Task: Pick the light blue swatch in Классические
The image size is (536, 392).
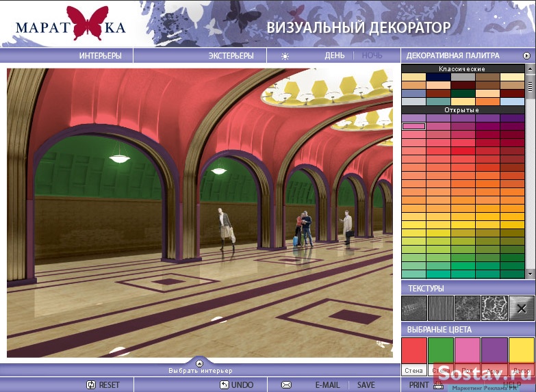Action: tap(512, 101)
